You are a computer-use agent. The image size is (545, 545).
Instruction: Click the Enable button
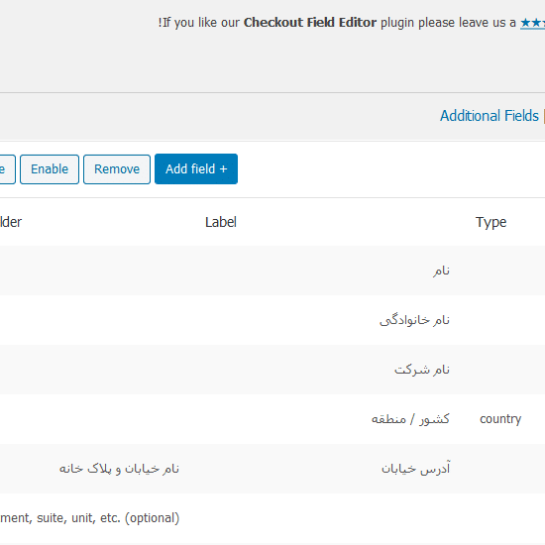point(49,169)
